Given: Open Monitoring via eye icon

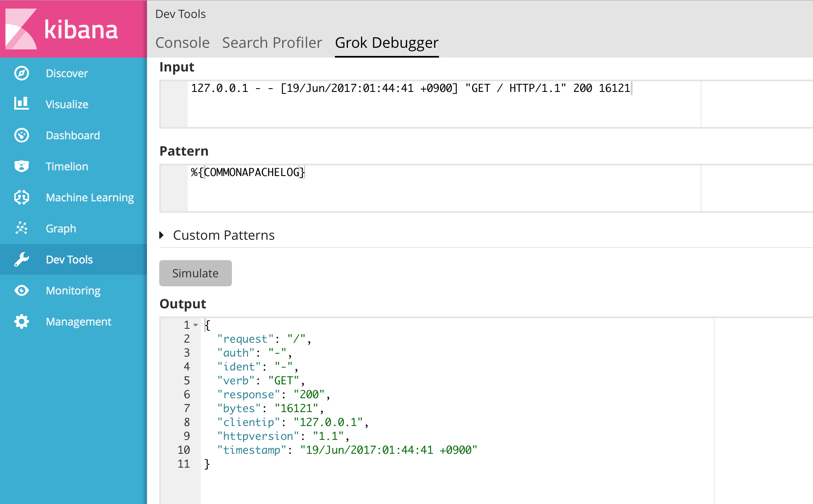Looking at the screenshot, I should (22, 290).
